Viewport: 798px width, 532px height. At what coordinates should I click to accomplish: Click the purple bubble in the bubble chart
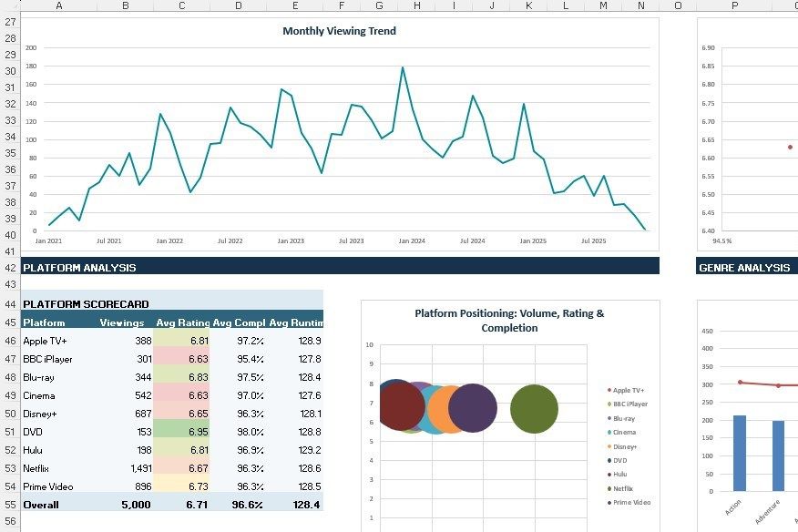click(x=473, y=408)
